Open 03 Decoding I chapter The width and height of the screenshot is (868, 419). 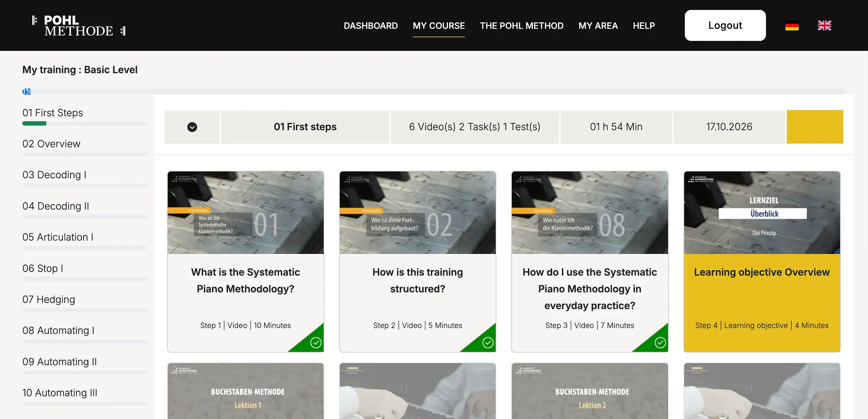(x=54, y=175)
